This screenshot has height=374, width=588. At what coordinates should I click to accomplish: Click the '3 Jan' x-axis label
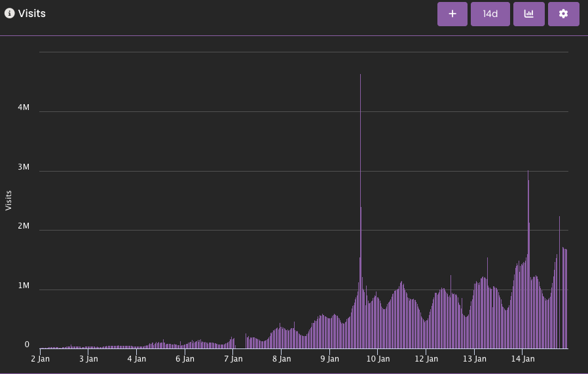click(88, 359)
